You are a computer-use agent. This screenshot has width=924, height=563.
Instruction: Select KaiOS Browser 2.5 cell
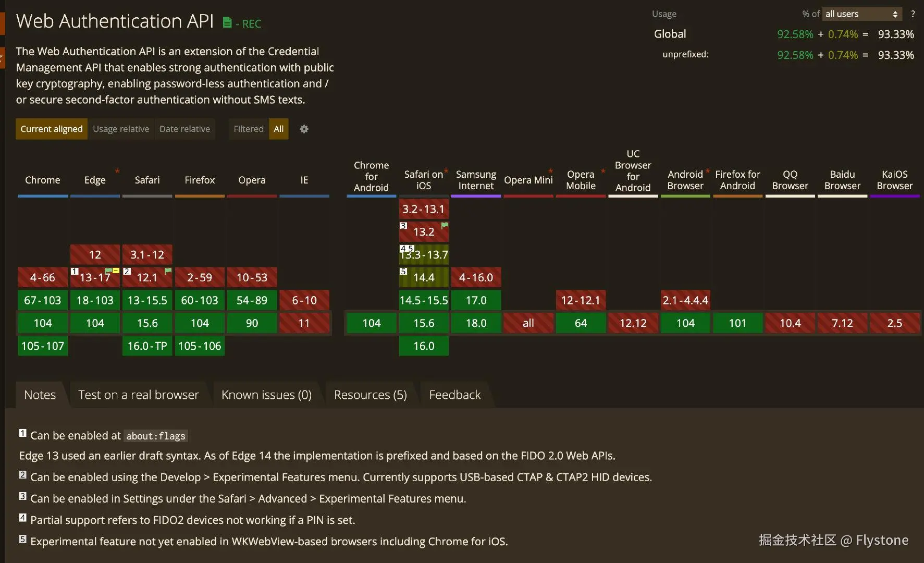coord(895,323)
